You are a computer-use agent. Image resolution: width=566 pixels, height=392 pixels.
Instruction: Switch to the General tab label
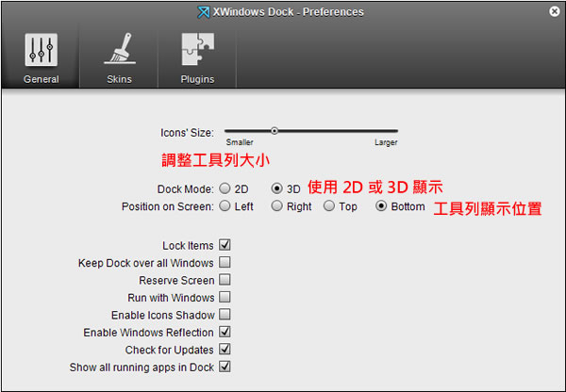point(42,79)
